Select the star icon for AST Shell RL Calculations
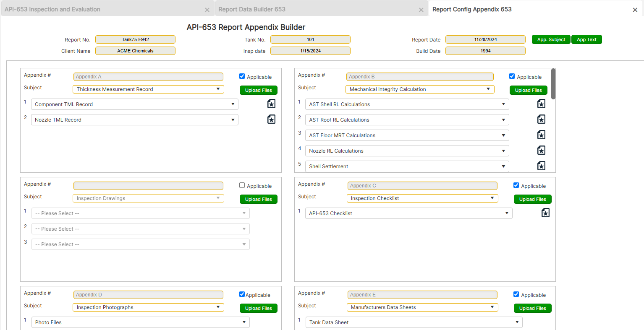644x330 pixels. coord(541,103)
